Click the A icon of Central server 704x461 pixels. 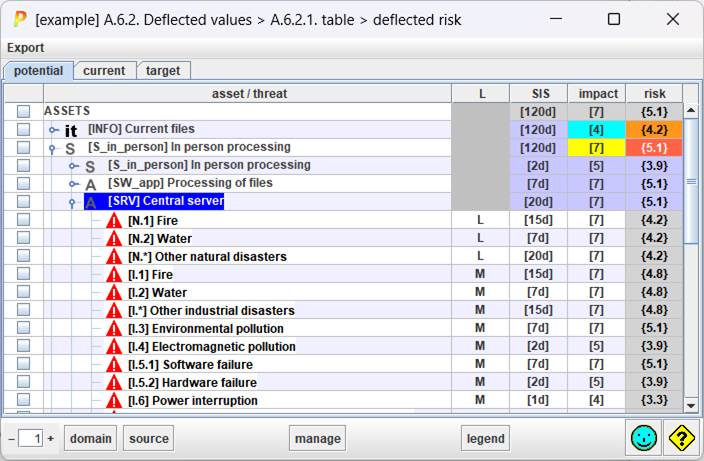point(91,202)
